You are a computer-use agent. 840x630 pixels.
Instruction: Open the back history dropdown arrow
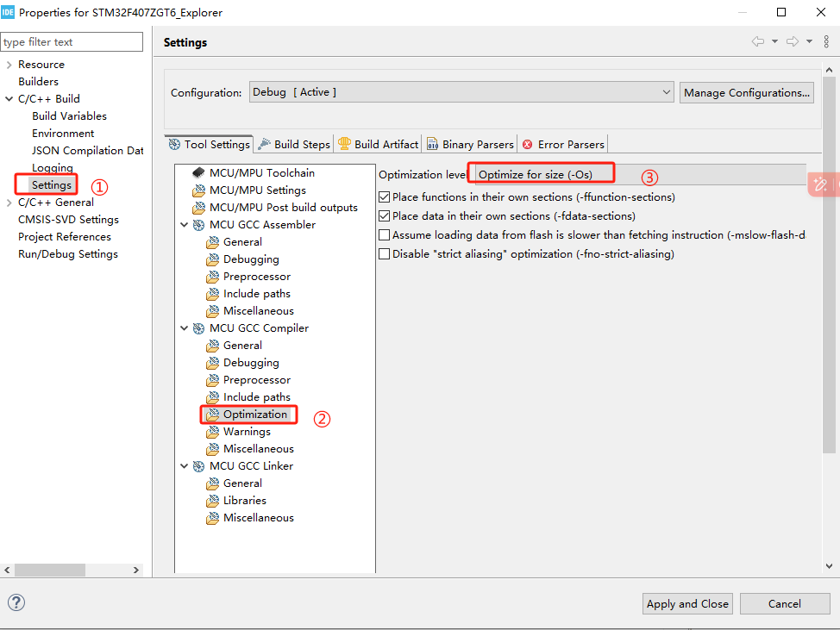coord(774,41)
